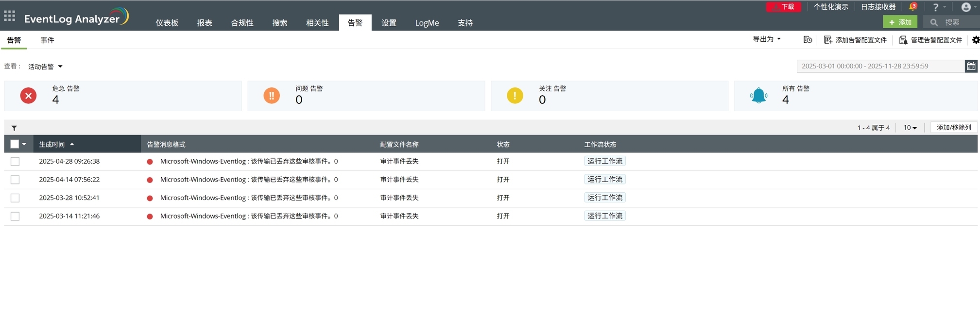Click 运行工作流 in 2025-03-28 row
The image size is (980, 317).
(x=605, y=198)
